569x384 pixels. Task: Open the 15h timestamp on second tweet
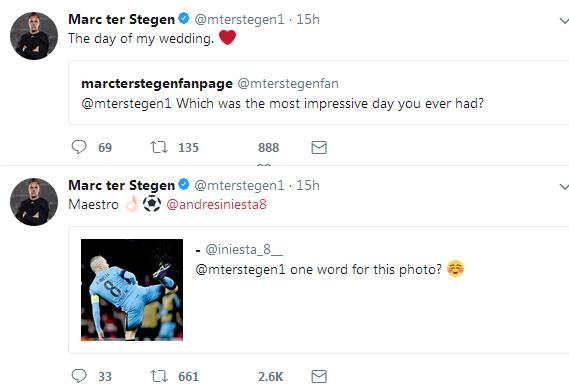point(308,185)
